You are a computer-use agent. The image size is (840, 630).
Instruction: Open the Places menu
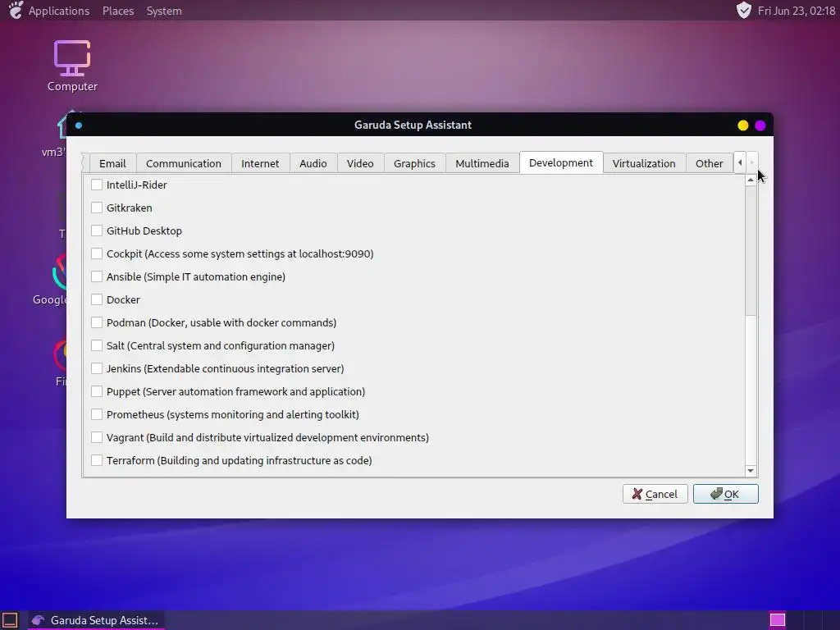tap(118, 11)
